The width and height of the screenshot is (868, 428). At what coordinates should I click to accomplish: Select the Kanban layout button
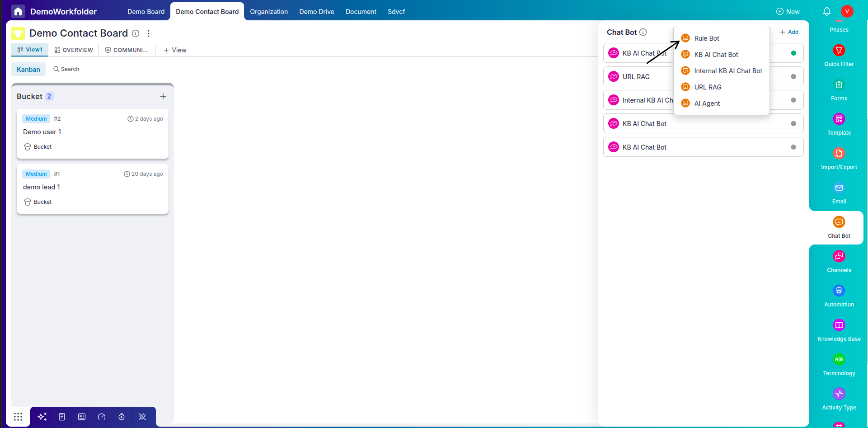(x=28, y=70)
